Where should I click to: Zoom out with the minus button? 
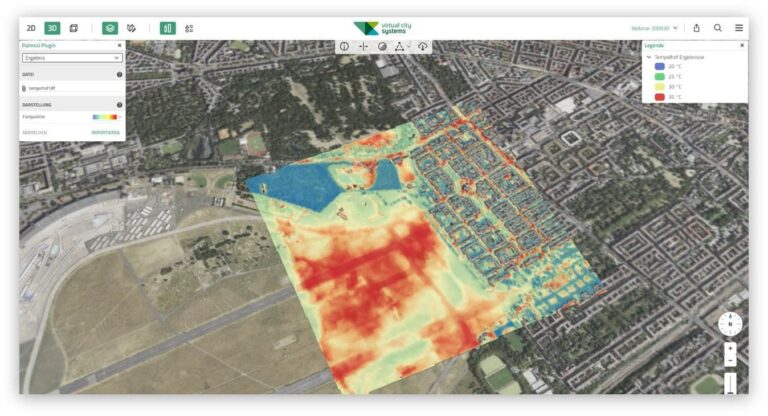click(x=730, y=361)
